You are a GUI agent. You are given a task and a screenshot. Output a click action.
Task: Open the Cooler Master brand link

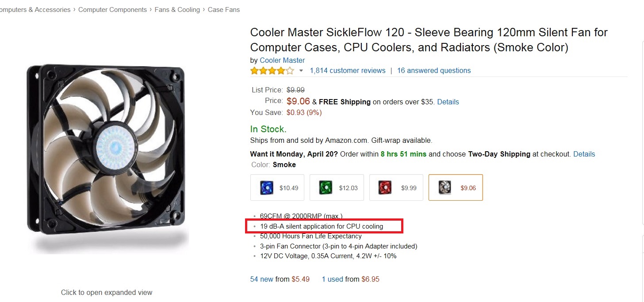tap(282, 60)
